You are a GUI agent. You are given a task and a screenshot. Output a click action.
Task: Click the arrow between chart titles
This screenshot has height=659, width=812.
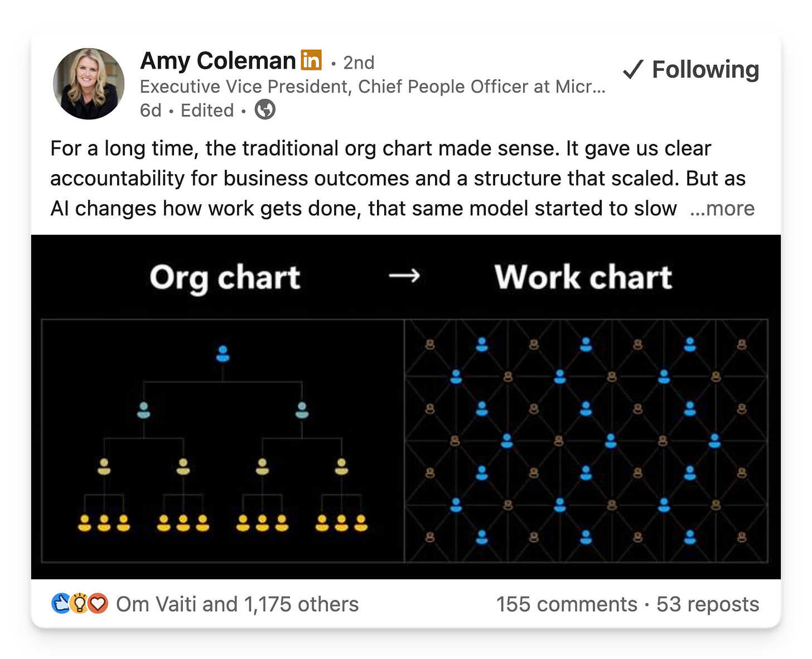404,276
